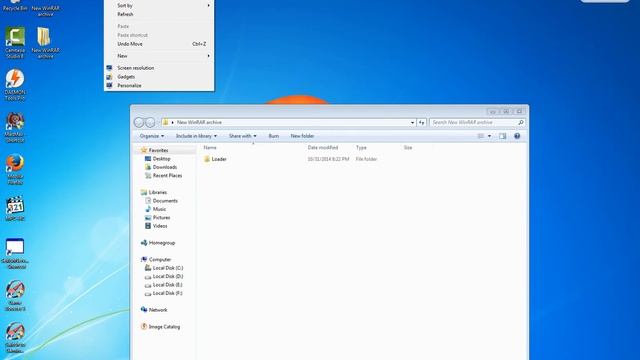Select Network in the navigation pane

coord(154,310)
